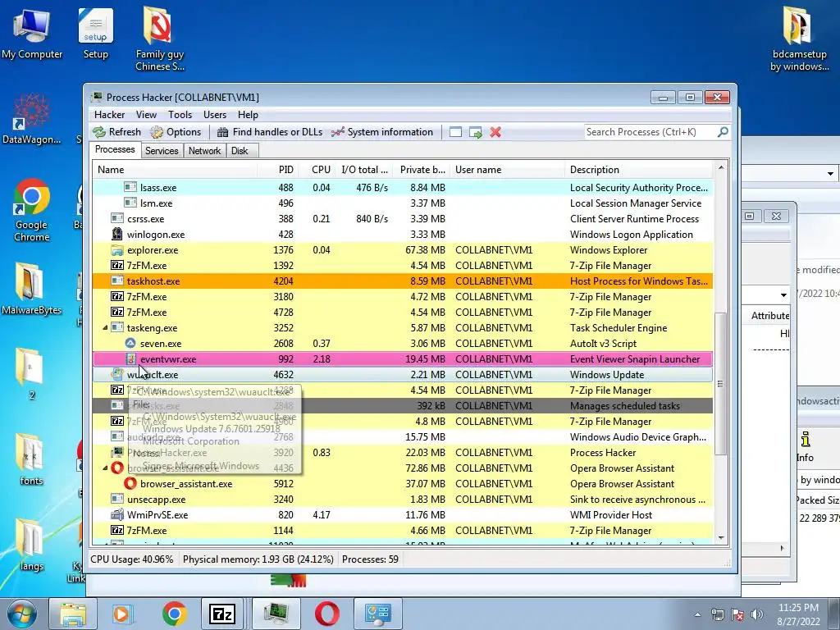The image size is (840, 630).
Task: Click the Refresh toolbar button
Action: (x=116, y=132)
